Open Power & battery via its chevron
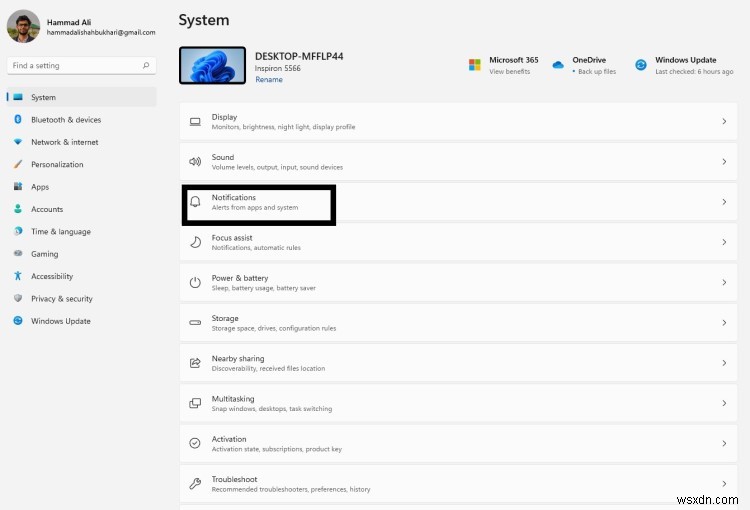The height and width of the screenshot is (510, 750). [724, 282]
